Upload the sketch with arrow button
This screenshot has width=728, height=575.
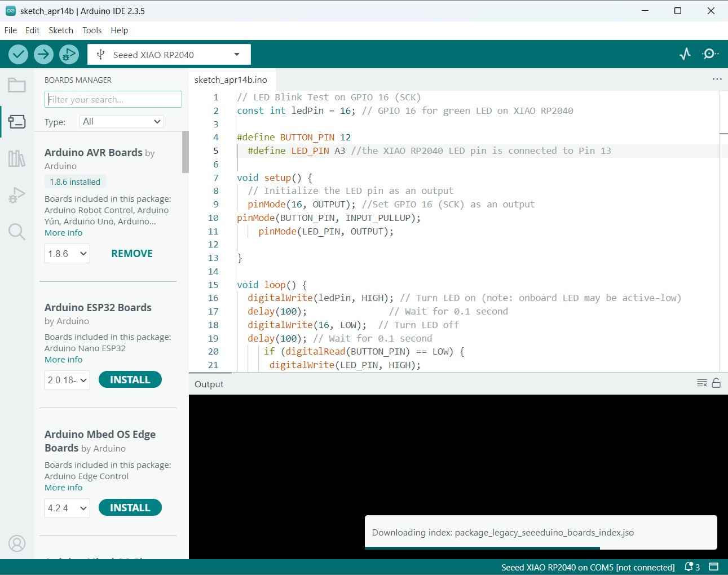coord(43,54)
